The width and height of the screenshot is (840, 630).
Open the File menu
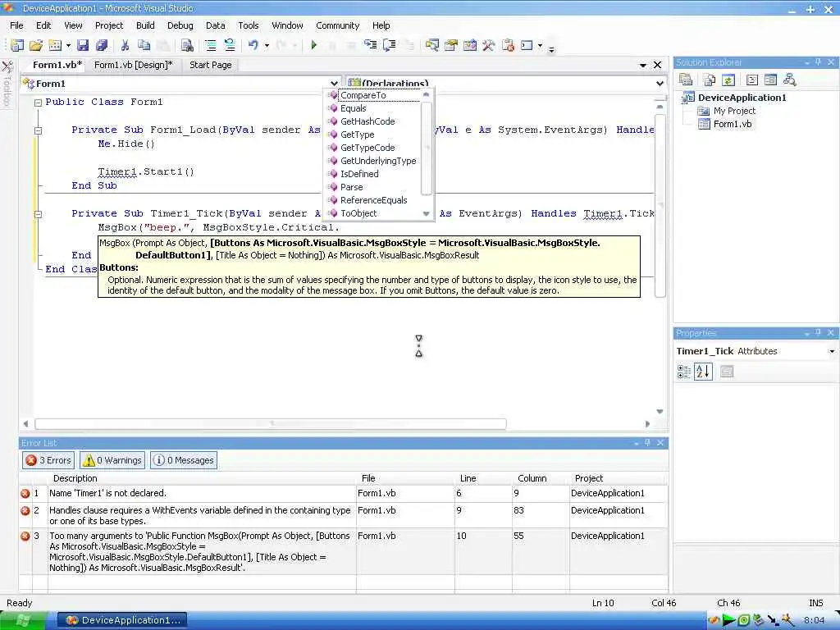point(16,25)
